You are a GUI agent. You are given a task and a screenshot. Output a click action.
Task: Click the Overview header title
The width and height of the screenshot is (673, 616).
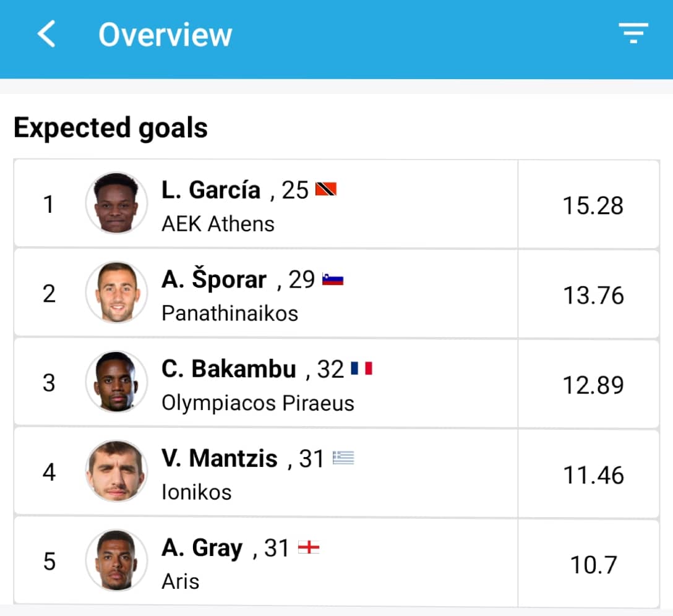[x=165, y=35]
